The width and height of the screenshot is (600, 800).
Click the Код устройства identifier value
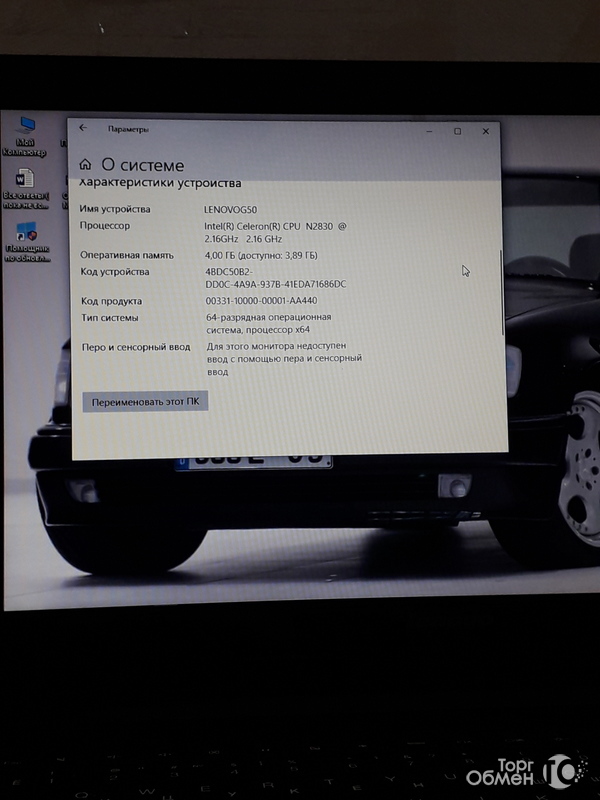tap(275, 278)
